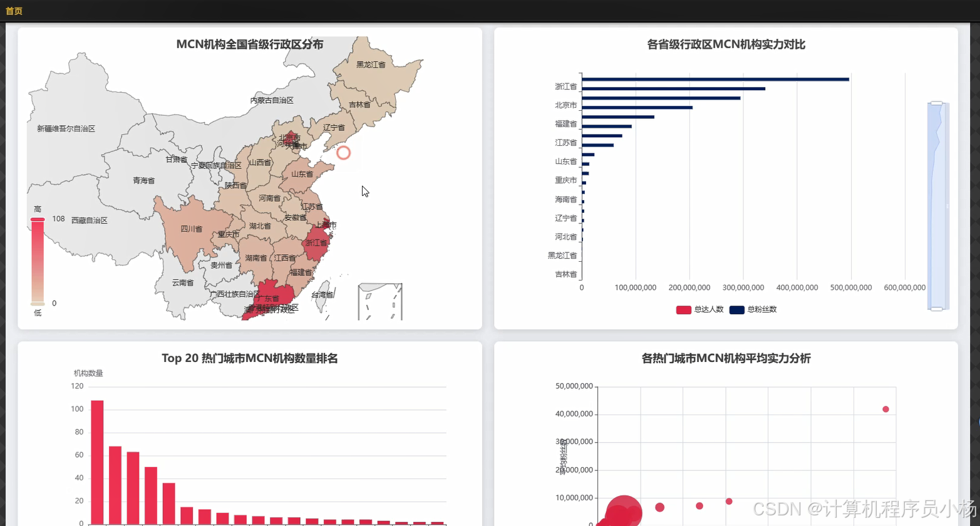Select 西藏自治区 on the map
980x526 pixels.
(89, 220)
